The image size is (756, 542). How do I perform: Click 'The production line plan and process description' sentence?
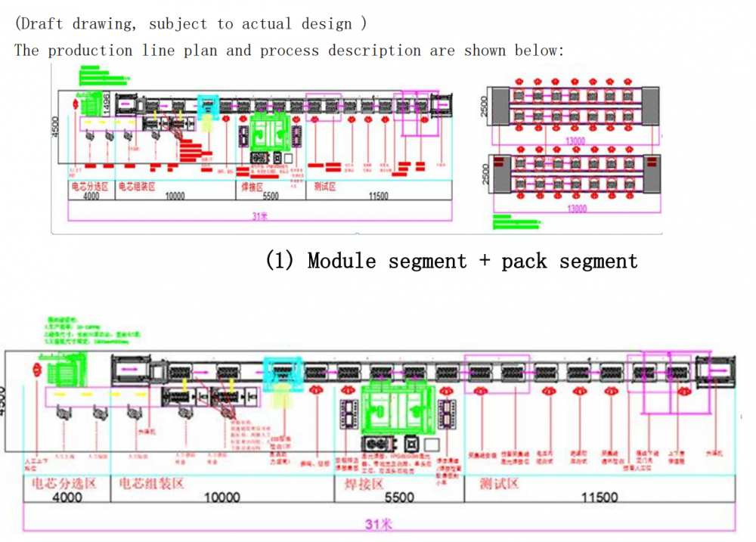coord(289,51)
